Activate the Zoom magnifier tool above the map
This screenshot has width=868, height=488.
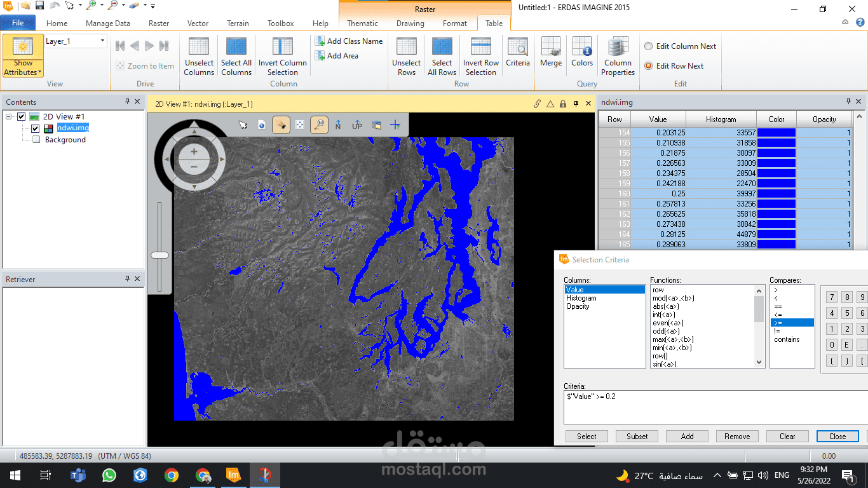coord(318,125)
